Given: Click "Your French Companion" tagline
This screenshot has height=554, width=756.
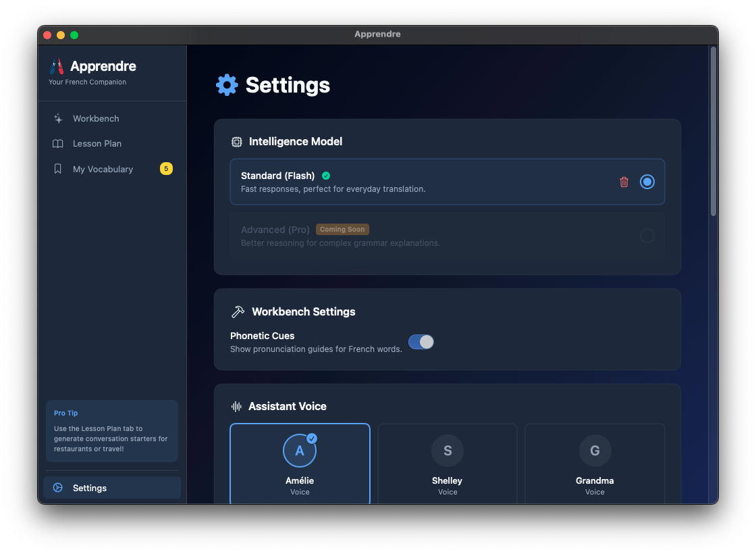Looking at the screenshot, I should click(x=87, y=82).
